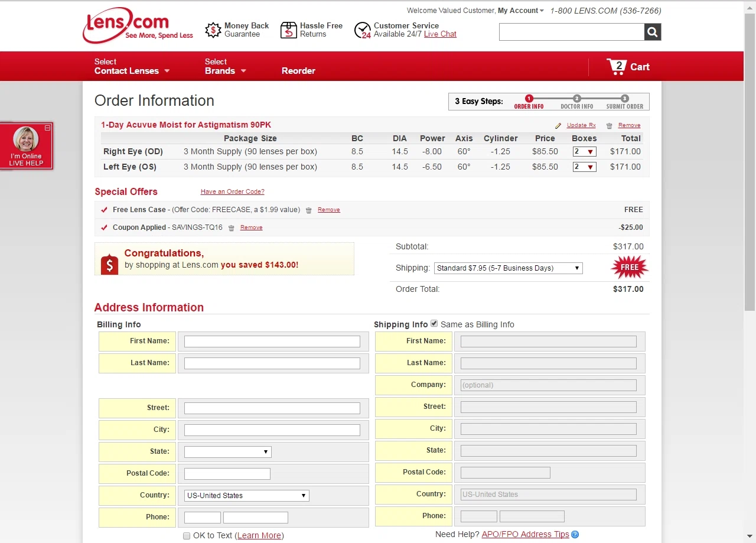Open APO/FPO Address Tips link
The width and height of the screenshot is (756, 543).
[x=525, y=535]
